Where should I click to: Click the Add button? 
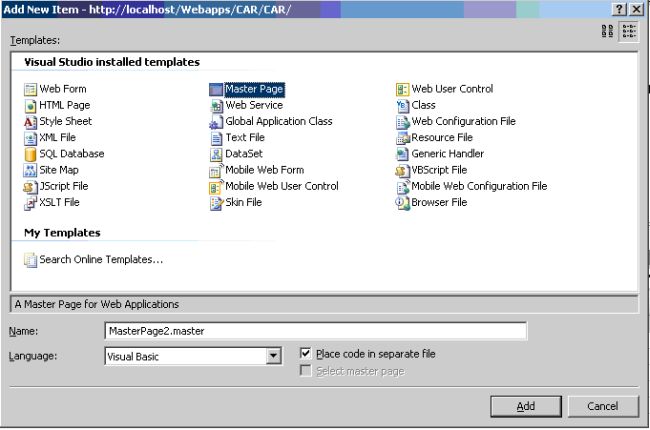tap(525, 406)
